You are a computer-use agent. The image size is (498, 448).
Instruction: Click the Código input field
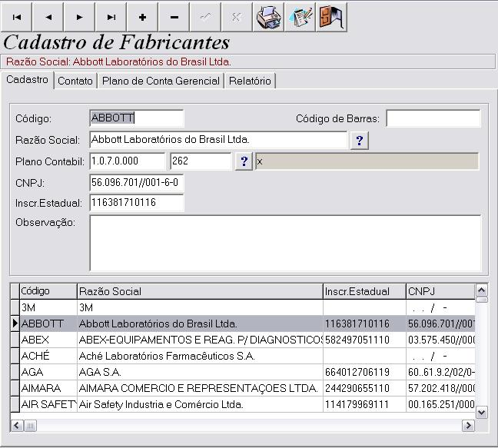[137, 118]
